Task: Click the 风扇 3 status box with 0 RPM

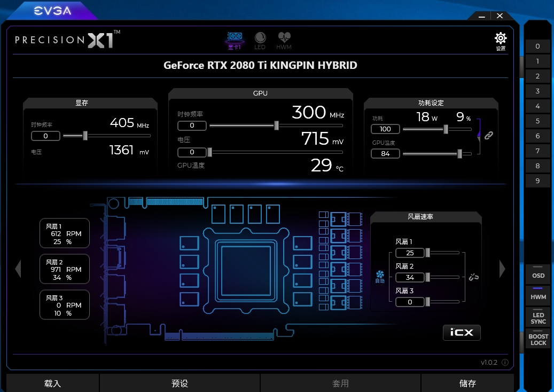Action: coord(65,304)
